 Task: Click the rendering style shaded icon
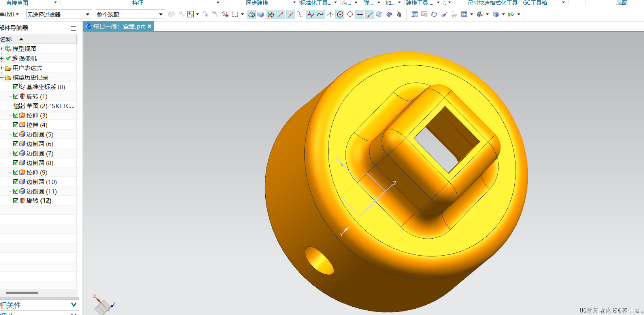tap(480, 14)
